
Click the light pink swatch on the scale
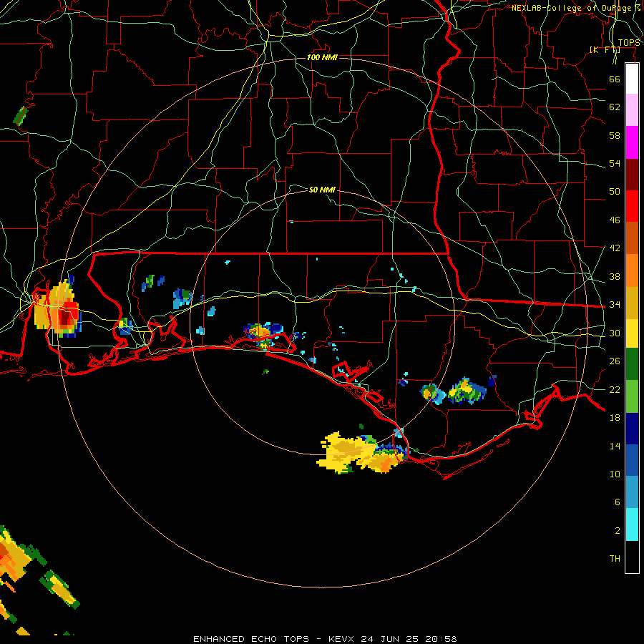632,110
